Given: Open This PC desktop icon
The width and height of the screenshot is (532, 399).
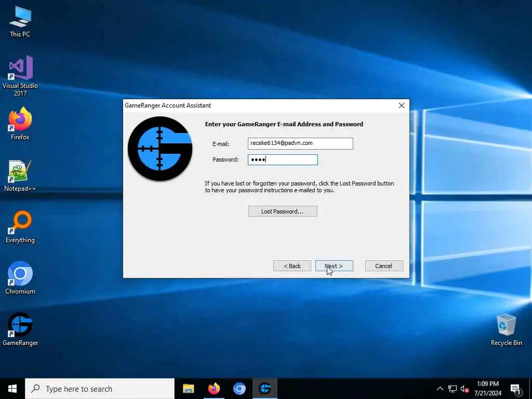Looking at the screenshot, I should click(20, 21).
